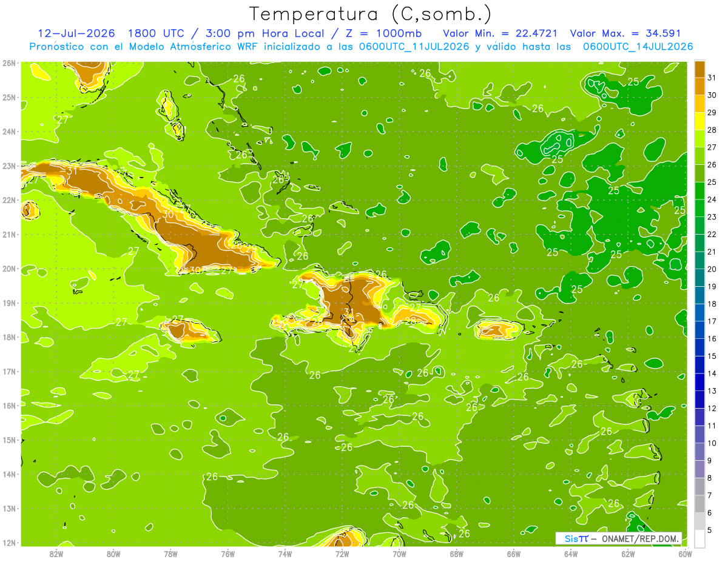Click the legend value label 5
The width and height of the screenshot is (728, 562).
pyautogui.click(x=710, y=530)
